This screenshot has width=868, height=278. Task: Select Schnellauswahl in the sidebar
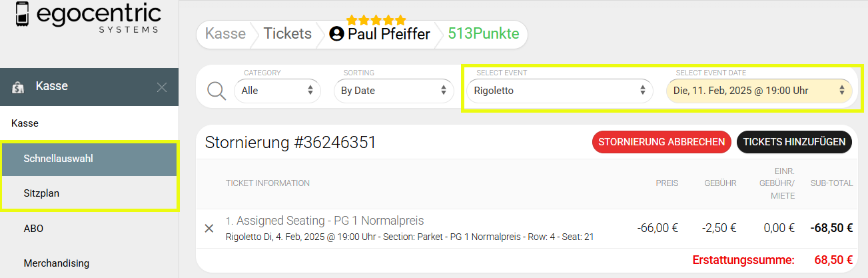coord(89,159)
